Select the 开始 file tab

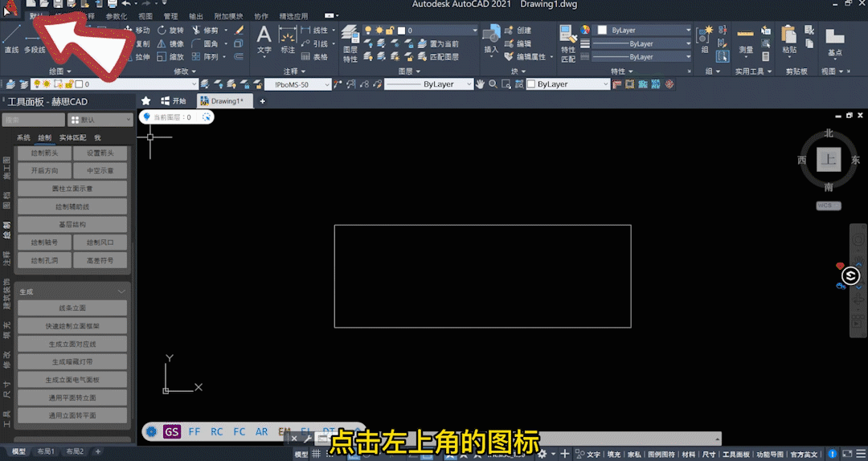tap(174, 100)
